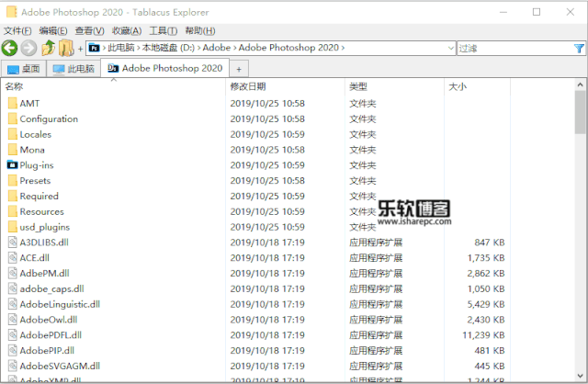Click the AdobeLinguistic.dll file icon
Image resolution: width=588 pixels, height=384 pixels.
point(13,304)
